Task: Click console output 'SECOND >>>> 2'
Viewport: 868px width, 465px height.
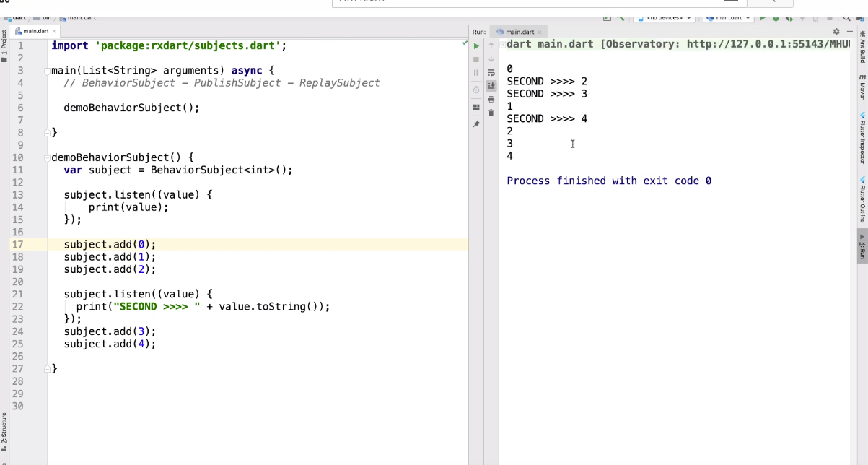Action: point(547,82)
